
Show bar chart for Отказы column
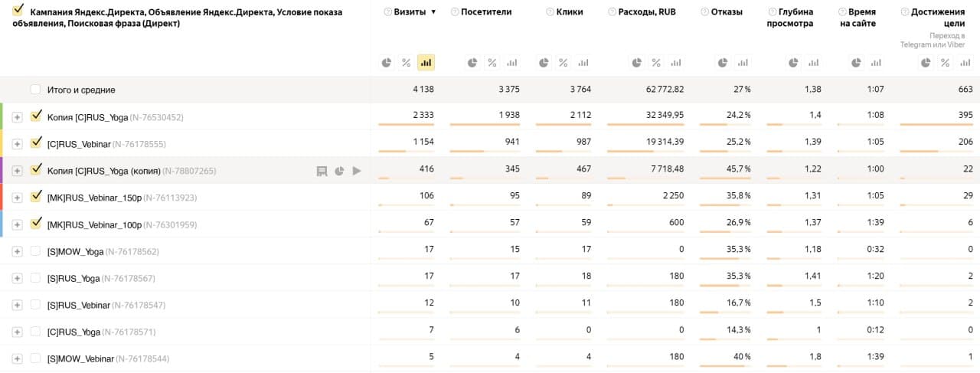tap(743, 63)
